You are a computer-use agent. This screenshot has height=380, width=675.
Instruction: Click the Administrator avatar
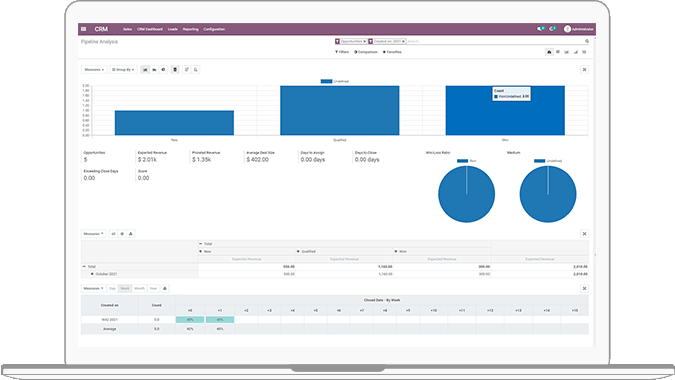567,29
